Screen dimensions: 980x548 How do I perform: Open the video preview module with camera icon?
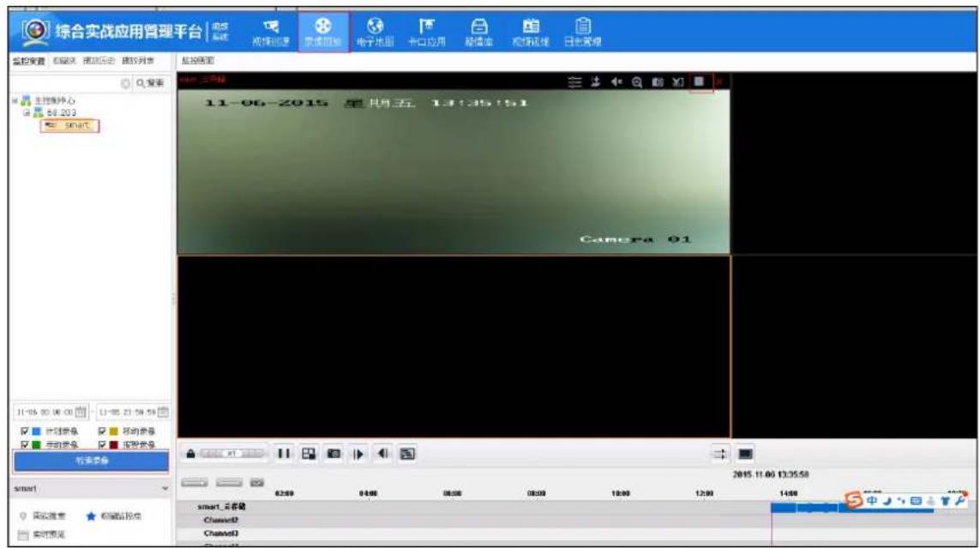click(271, 33)
